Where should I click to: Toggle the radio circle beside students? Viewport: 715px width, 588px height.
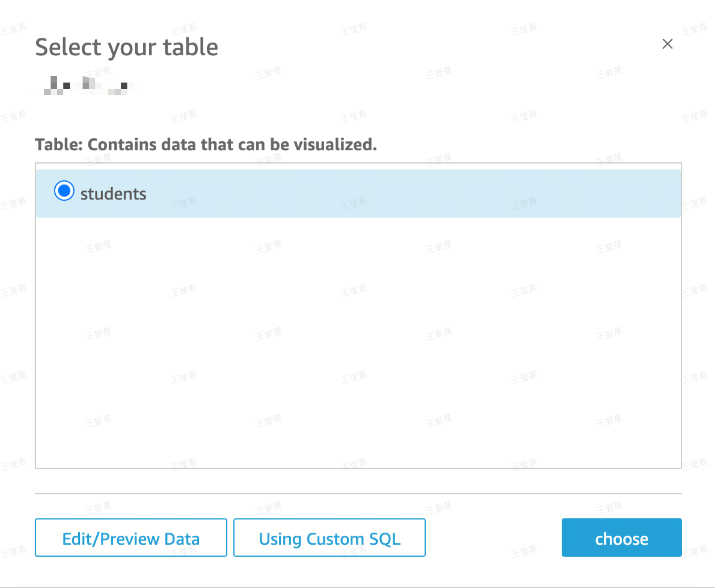[64, 191]
